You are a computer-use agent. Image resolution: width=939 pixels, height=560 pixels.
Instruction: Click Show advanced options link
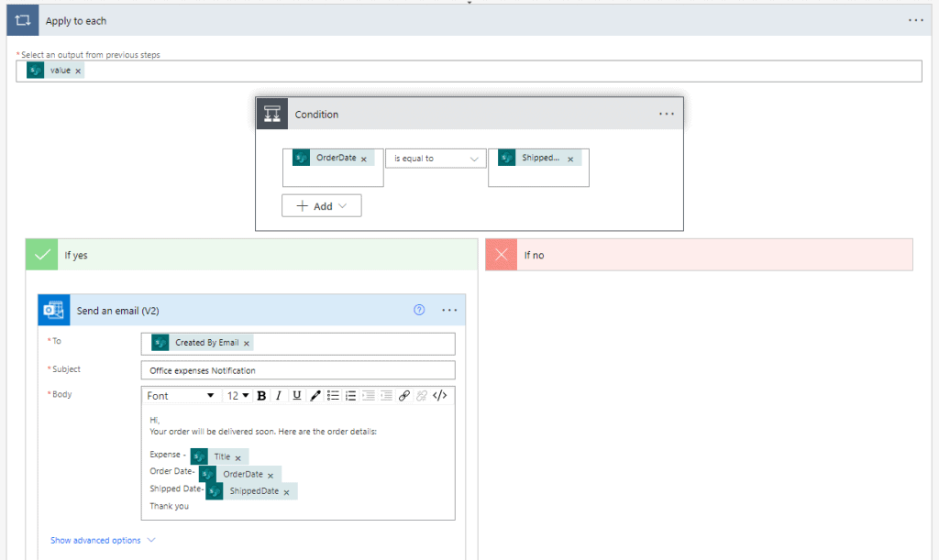tap(95, 540)
